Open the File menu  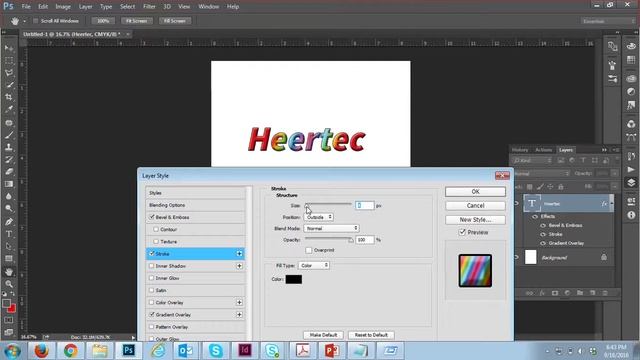click(x=26, y=7)
